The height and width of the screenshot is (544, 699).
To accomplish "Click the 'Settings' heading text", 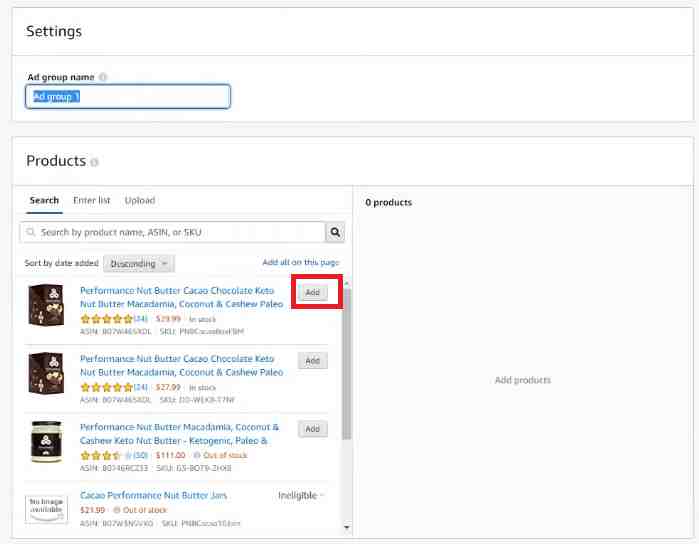I will [x=54, y=31].
